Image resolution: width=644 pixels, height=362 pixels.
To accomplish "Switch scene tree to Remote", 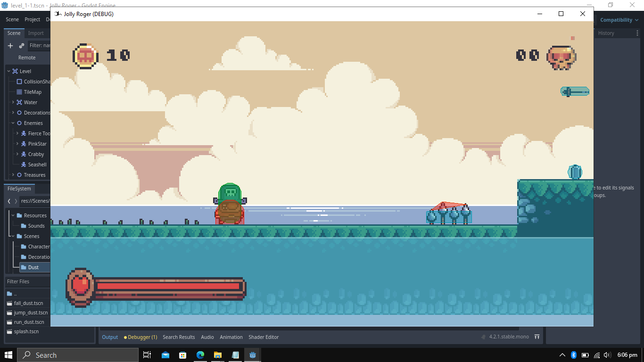I will 27,58.
